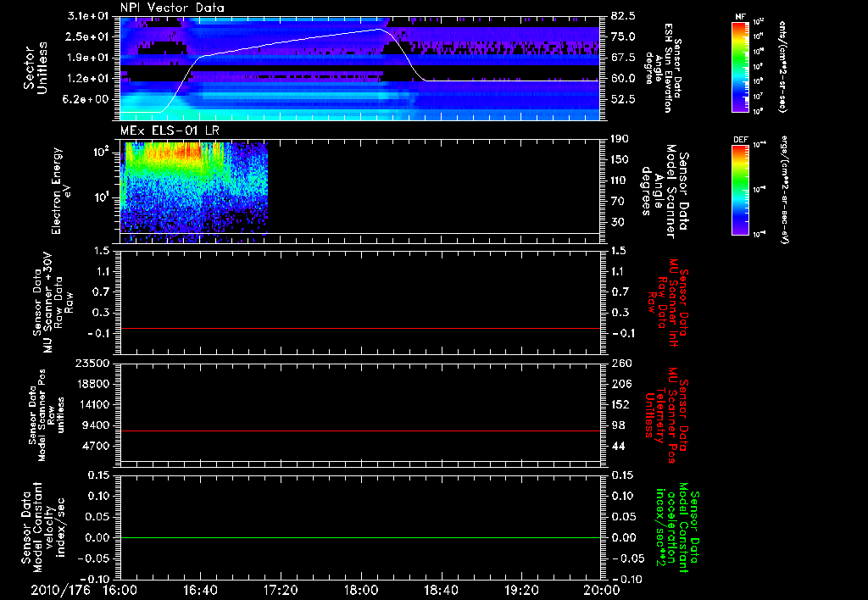868x600 pixels.
Task: Click the '9400' scanner position tick
Action: pos(95,425)
